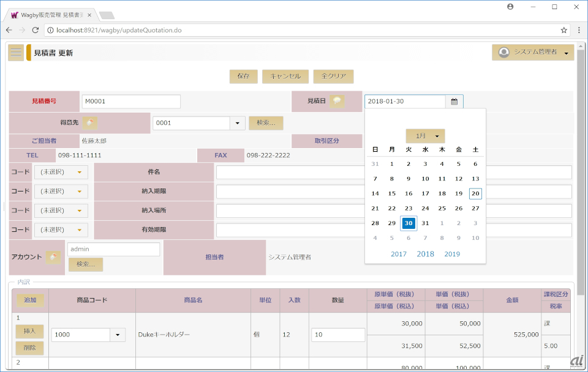
Task: Open the システム管理者 user menu
Action: [532, 53]
